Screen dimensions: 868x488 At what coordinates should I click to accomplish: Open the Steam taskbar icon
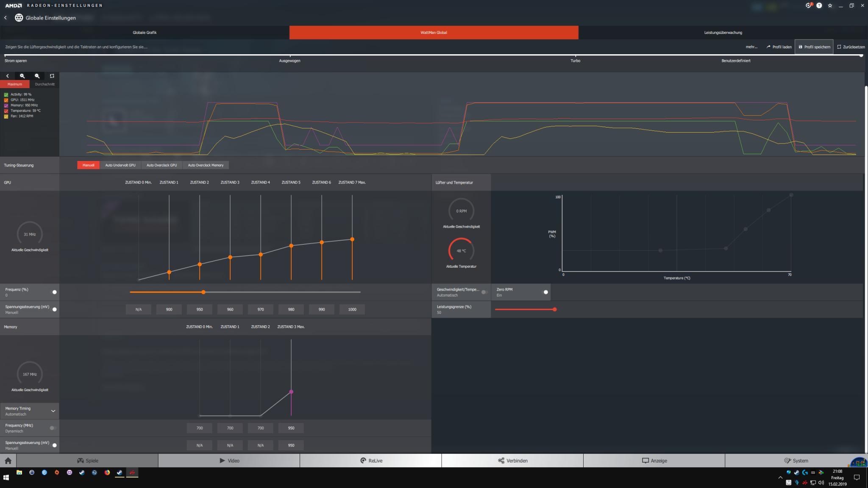[120, 472]
